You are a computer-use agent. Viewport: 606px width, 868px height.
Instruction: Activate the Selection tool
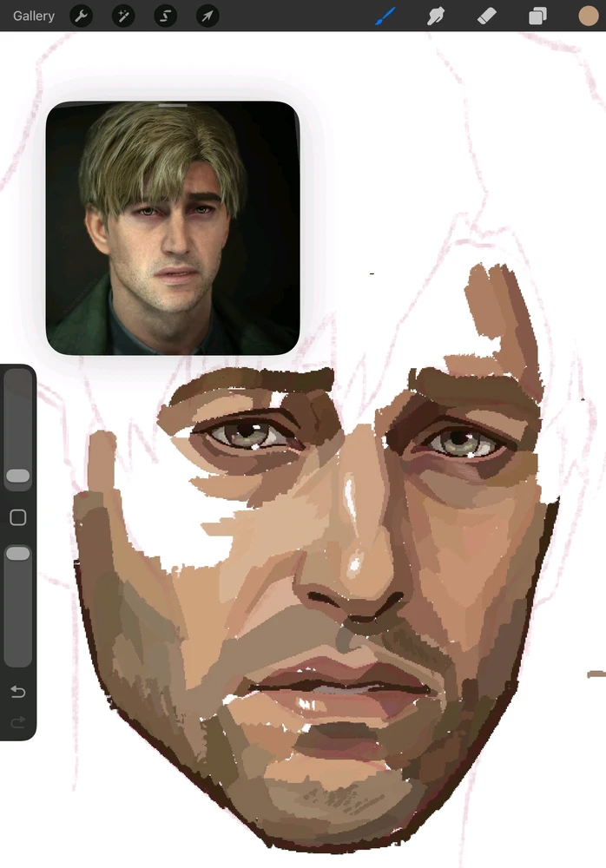[165, 16]
